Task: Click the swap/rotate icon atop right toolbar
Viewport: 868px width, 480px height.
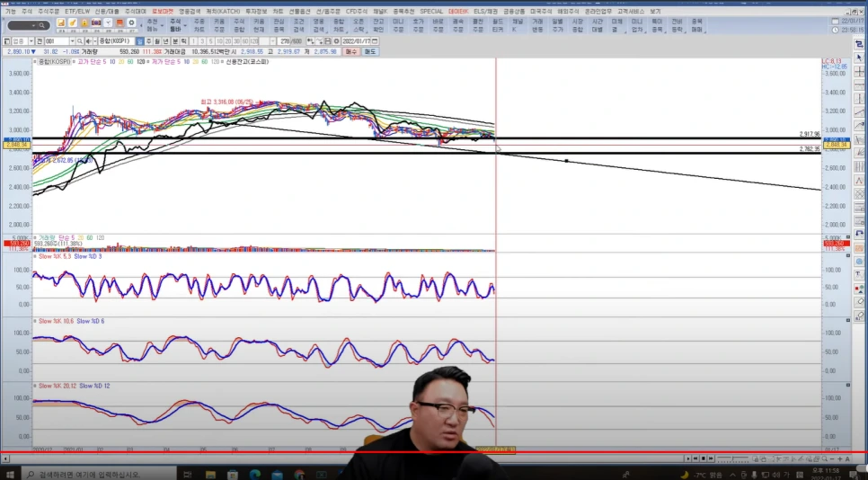Action: pyautogui.click(x=859, y=44)
